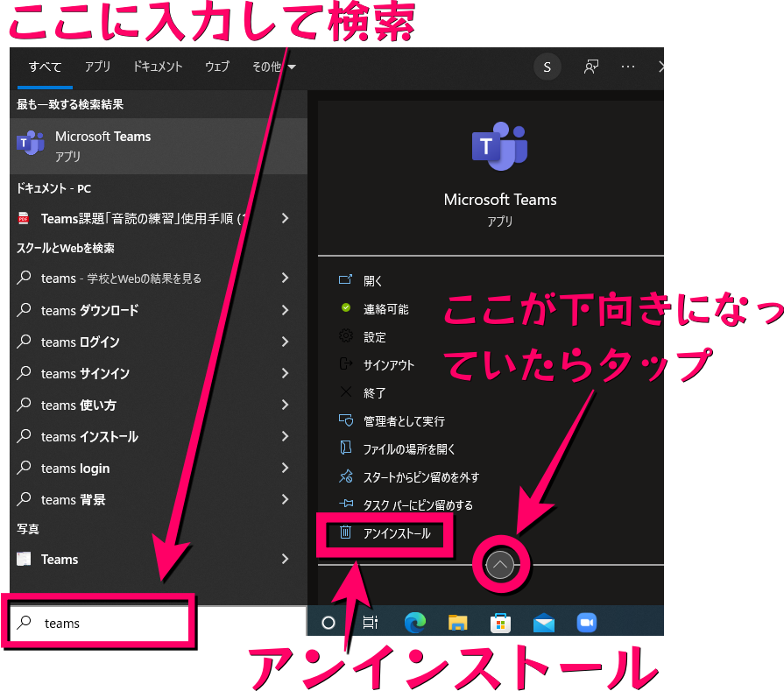Select 設定 from the action list

pos(375,337)
